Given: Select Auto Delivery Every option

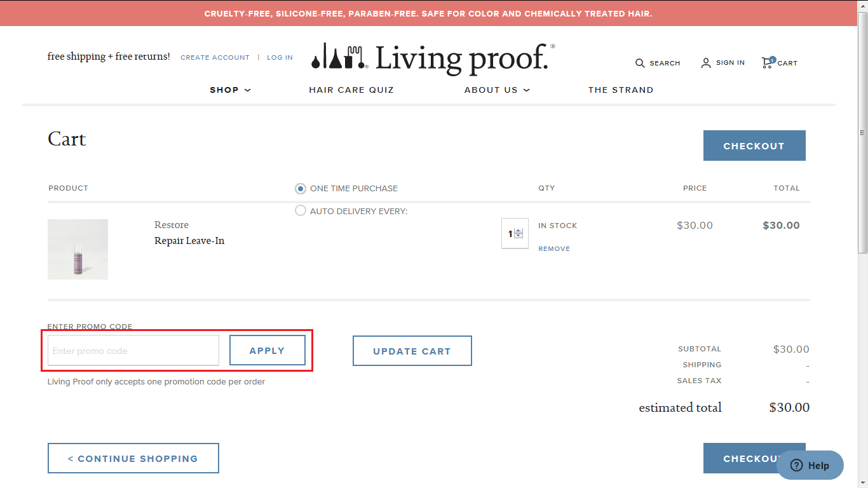Looking at the screenshot, I should point(301,210).
